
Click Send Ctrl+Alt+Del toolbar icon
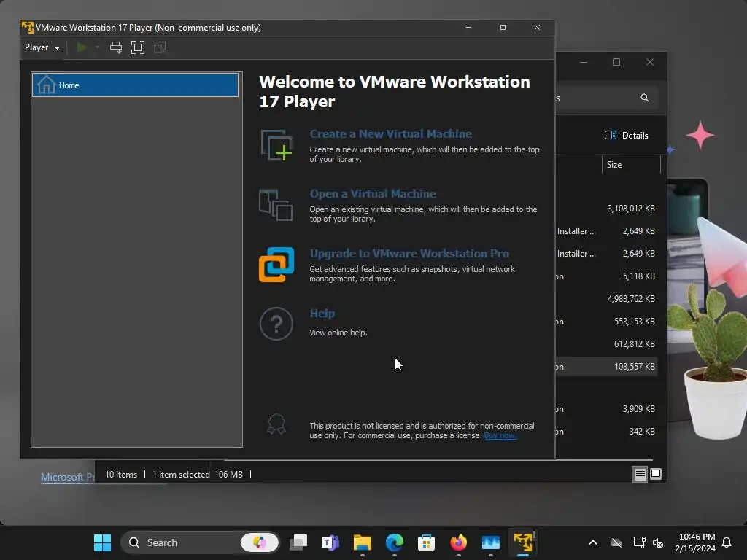coord(116,47)
